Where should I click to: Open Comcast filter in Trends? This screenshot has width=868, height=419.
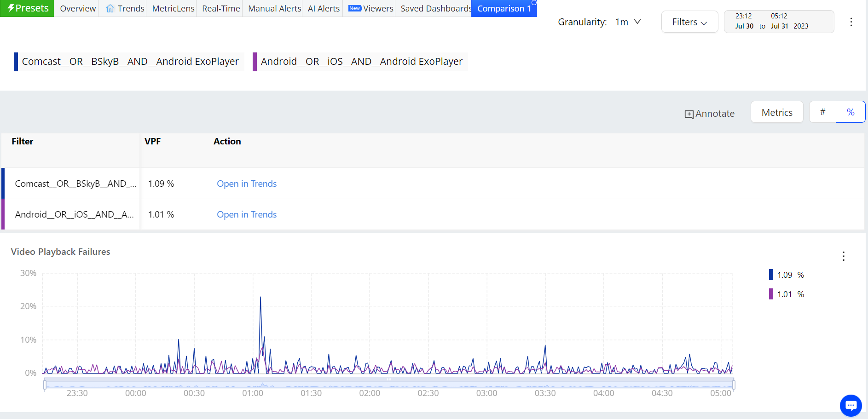coord(247,184)
